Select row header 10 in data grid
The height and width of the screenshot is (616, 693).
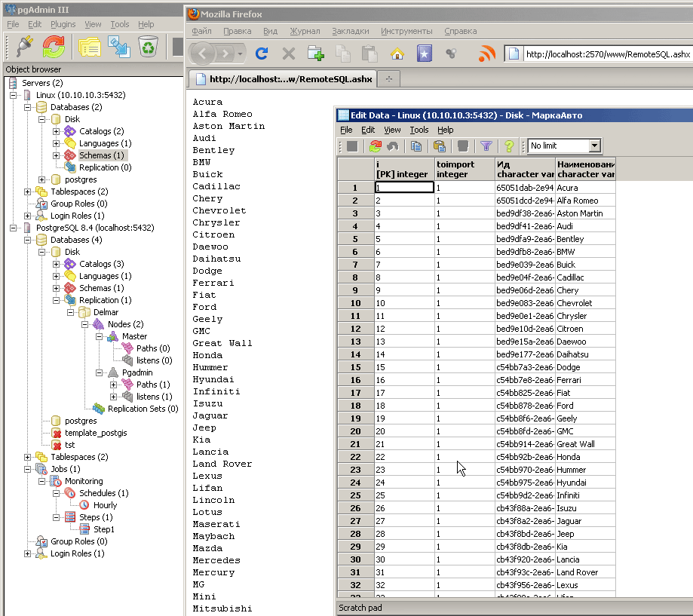pos(356,303)
